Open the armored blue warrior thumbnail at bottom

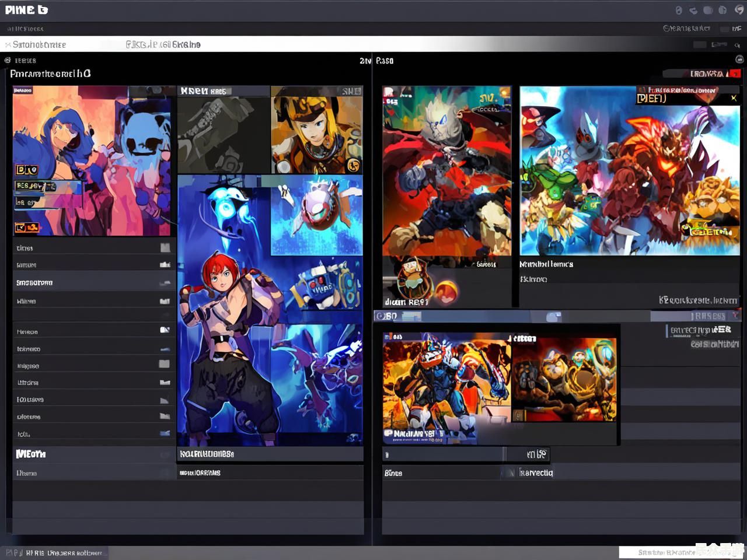pos(447,388)
